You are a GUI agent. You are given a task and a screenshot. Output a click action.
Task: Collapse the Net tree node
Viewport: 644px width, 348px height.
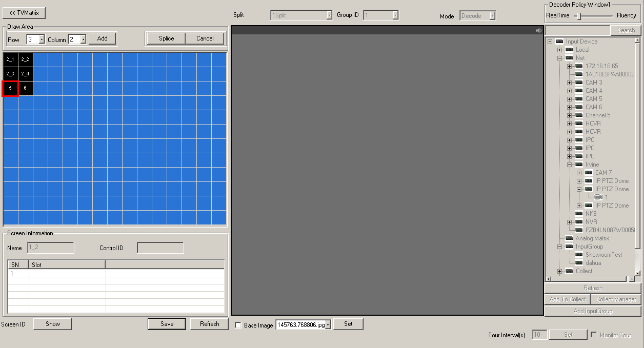(x=559, y=57)
